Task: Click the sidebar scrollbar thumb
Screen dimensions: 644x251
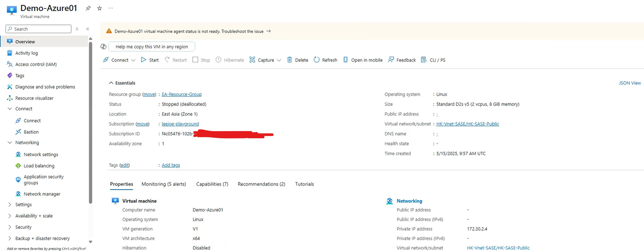Action: click(x=91, y=123)
